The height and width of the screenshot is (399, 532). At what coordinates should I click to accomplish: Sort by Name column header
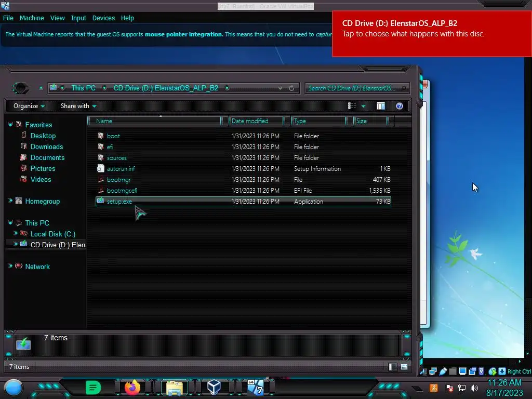154,121
